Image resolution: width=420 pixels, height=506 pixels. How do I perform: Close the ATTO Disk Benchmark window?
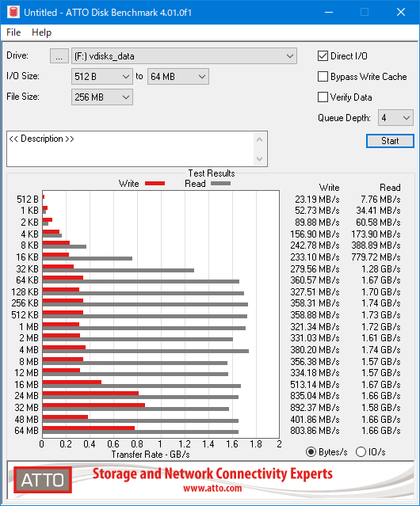401,12
